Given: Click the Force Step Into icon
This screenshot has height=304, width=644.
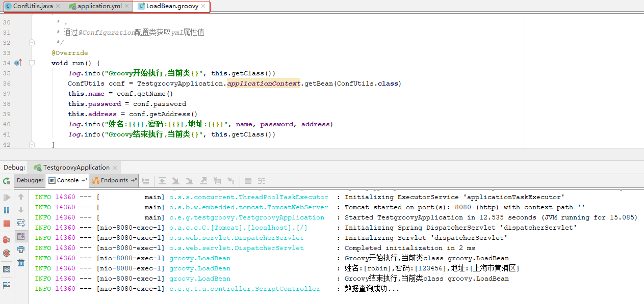Looking at the screenshot, I should click(x=189, y=181).
